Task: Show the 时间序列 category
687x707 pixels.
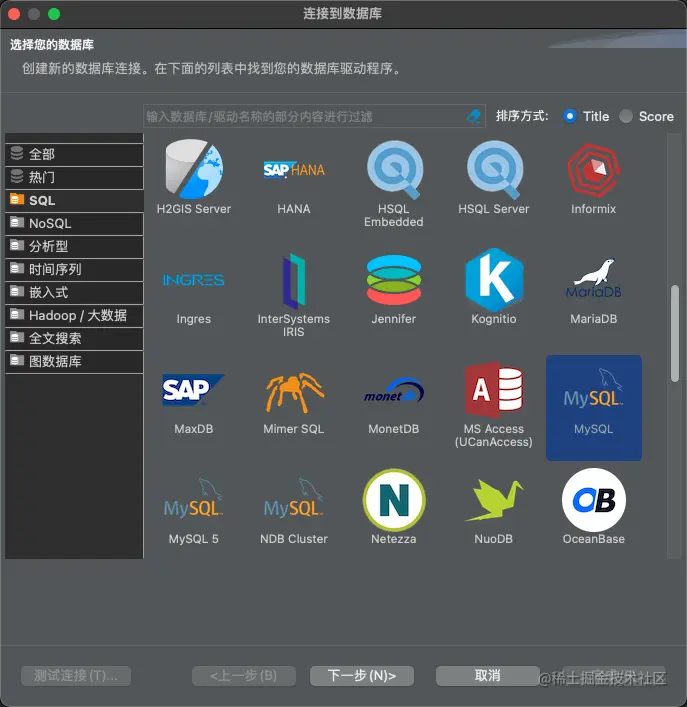Action: coord(74,269)
